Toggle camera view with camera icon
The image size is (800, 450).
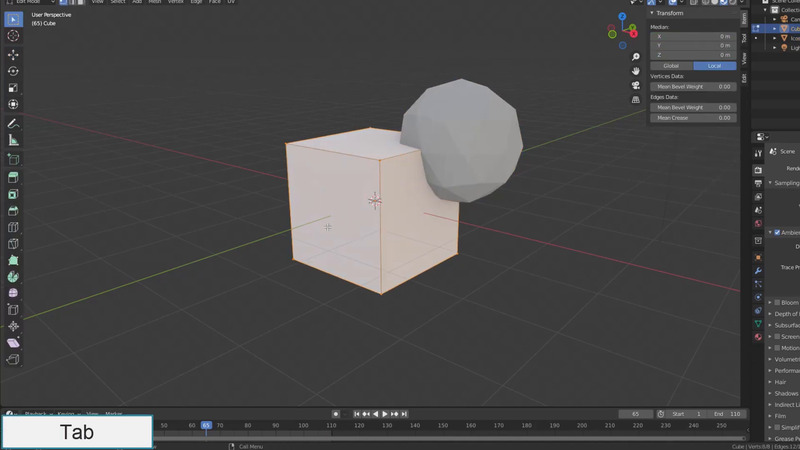click(x=636, y=85)
